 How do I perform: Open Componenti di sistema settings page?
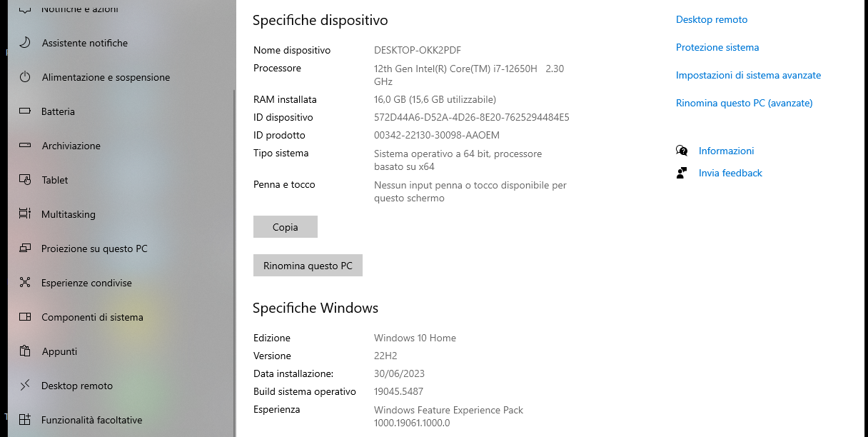[x=92, y=317]
